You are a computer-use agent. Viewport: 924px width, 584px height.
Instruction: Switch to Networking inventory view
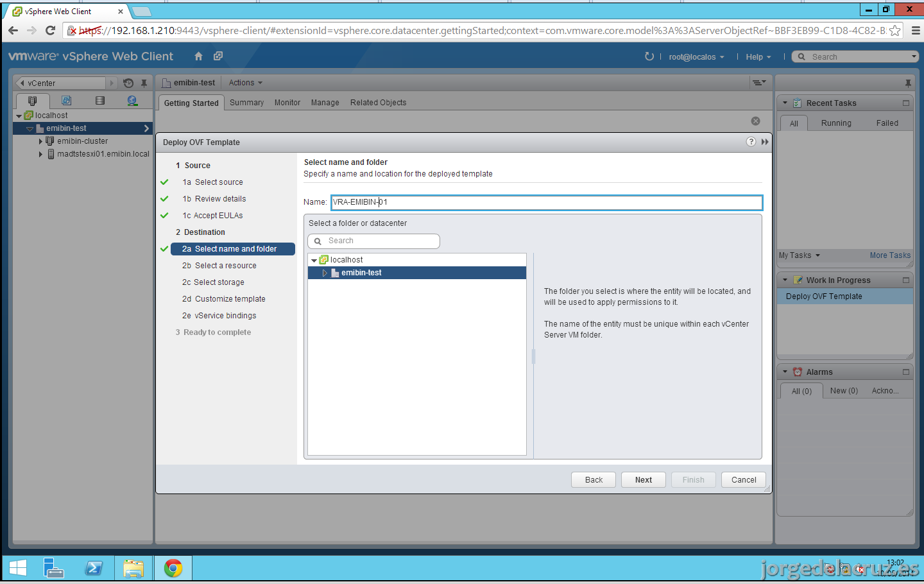[x=132, y=101]
